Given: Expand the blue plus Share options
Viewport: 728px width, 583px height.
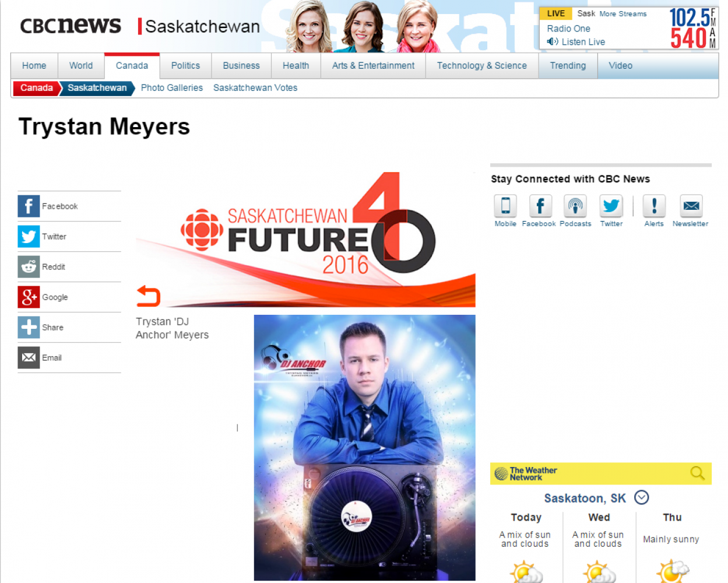Looking at the screenshot, I should point(29,328).
